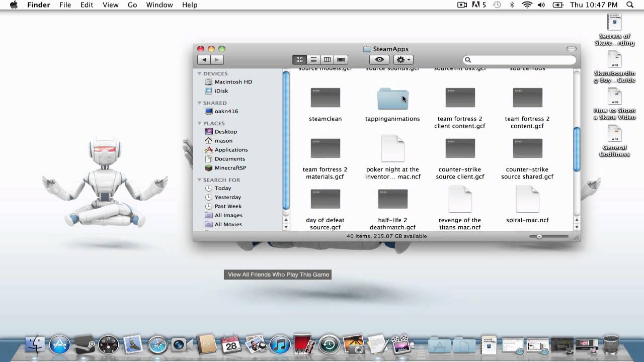
Task: Open How to Shoot a Skate Video file
Action: point(614,105)
